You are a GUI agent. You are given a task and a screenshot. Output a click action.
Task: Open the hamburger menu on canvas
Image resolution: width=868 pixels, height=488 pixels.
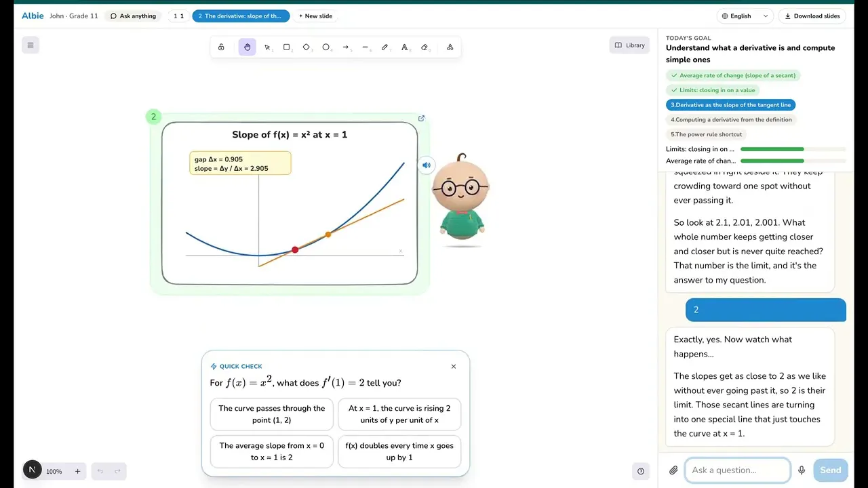[x=31, y=45]
